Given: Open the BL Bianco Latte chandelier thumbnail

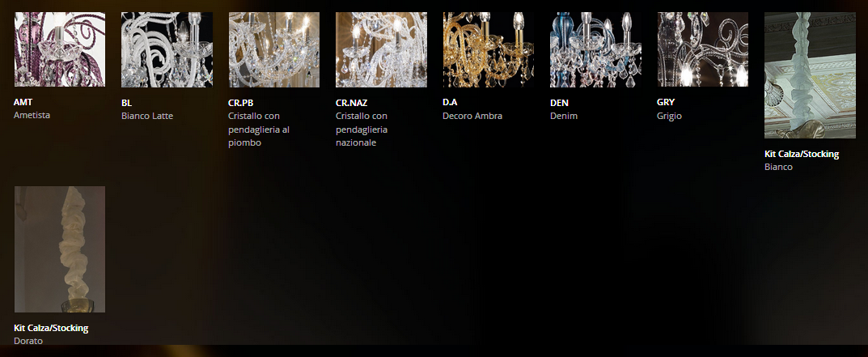Looking at the screenshot, I should (167, 49).
